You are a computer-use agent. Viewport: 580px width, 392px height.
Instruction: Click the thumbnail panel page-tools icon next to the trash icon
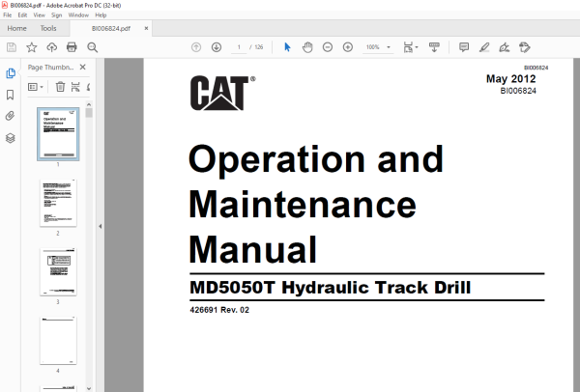(75, 87)
